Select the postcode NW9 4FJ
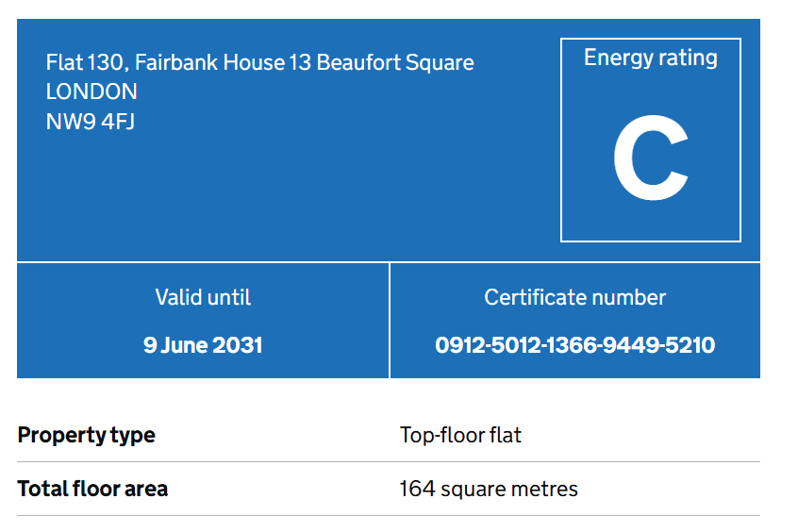Image resolution: width=798 pixels, height=532 pixels. [x=91, y=122]
